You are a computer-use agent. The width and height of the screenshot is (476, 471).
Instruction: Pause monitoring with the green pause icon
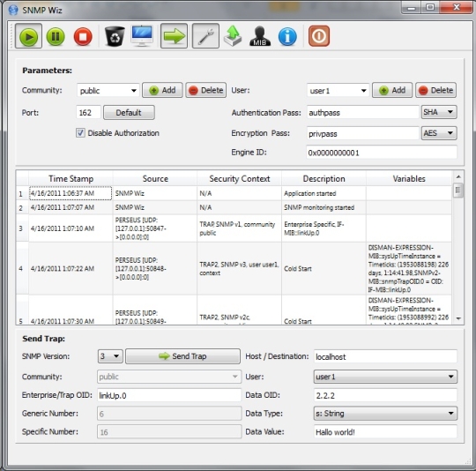tap(56, 36)
